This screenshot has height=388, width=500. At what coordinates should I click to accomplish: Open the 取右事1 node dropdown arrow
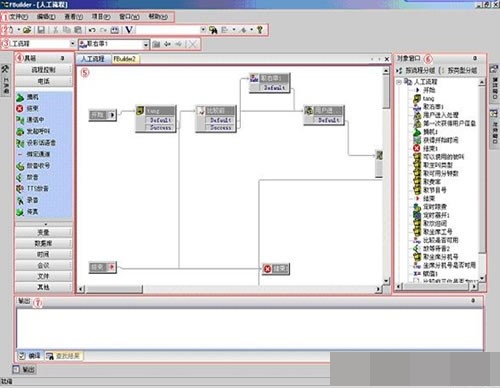[x=146, y=44]
